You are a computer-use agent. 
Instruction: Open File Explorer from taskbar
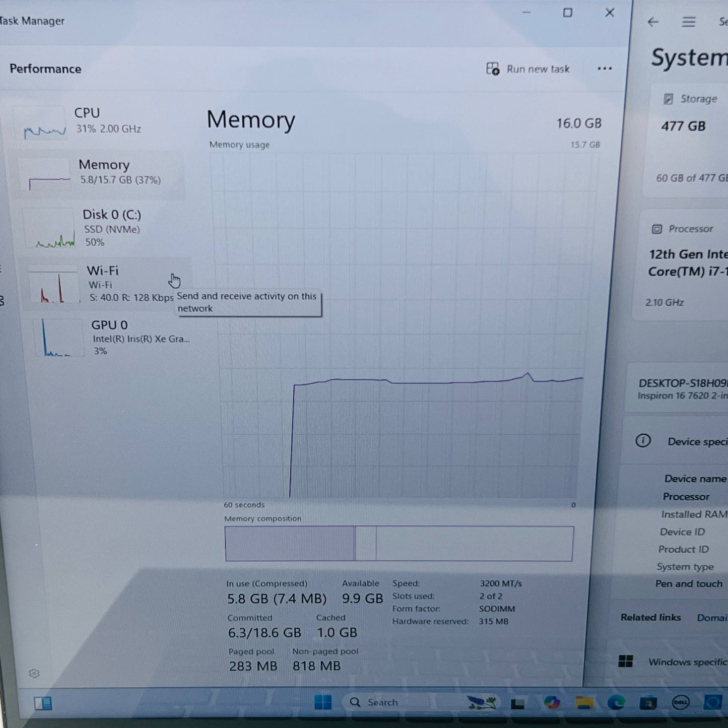584,703
